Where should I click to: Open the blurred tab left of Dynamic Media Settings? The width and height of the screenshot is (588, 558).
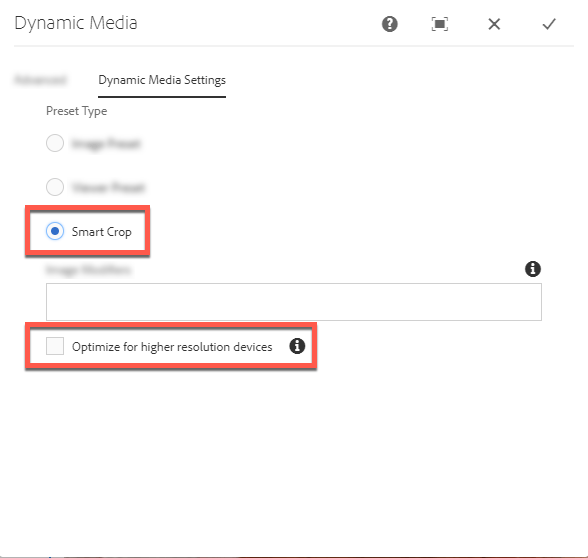tap(40, 80)
